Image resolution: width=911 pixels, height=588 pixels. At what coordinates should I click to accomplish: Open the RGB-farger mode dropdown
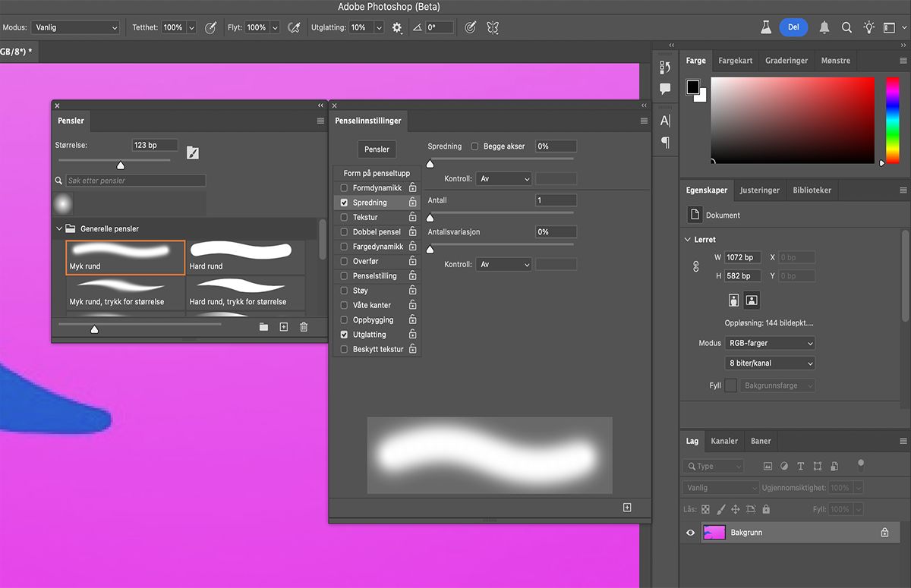click(x=770, y=343)
